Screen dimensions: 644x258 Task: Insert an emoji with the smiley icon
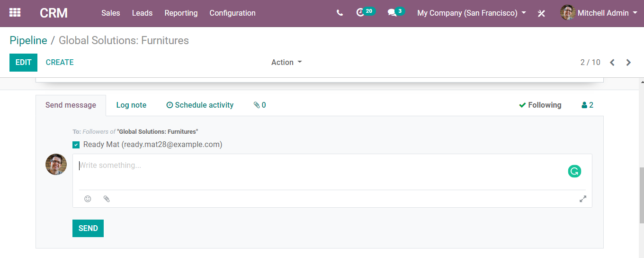tap(88, 199)
